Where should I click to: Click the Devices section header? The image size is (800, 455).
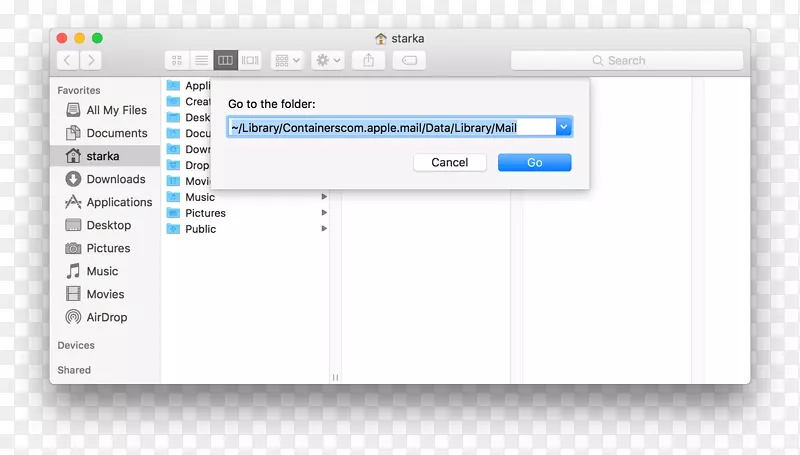(76, 345)
